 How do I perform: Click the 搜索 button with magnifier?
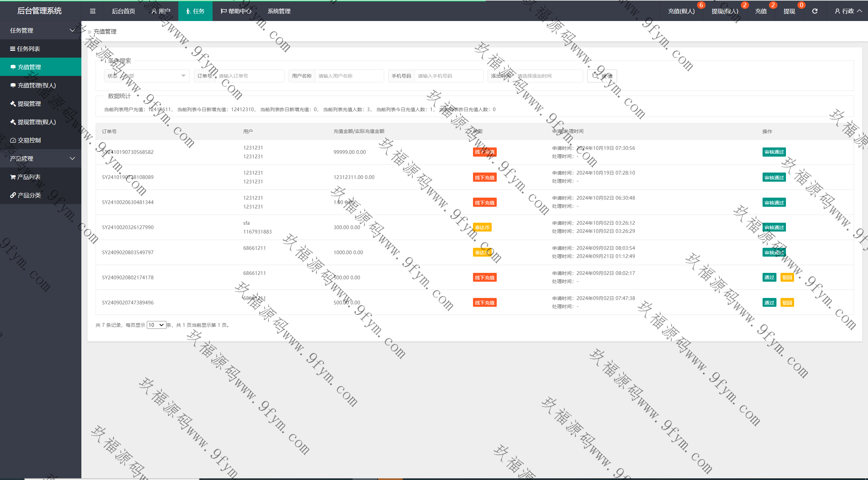click(x=602, y=76)
